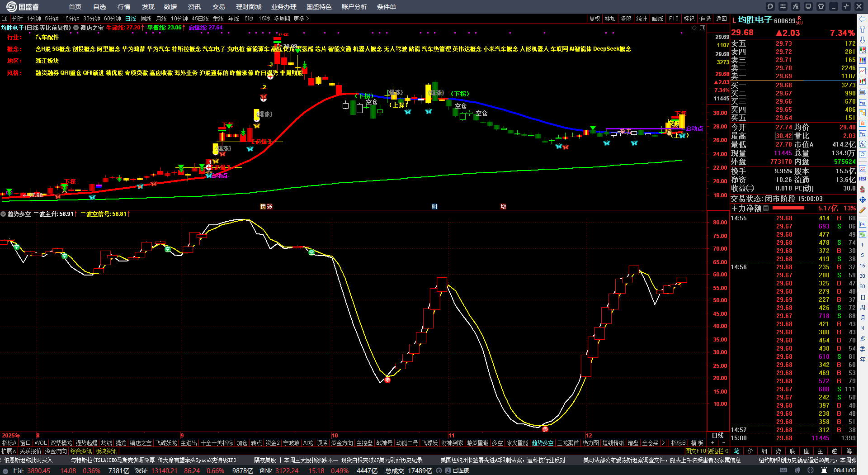Click the minus zoom button beside 模板
The height and width of the screenshot is (475, 868).
tap(723, 443)
